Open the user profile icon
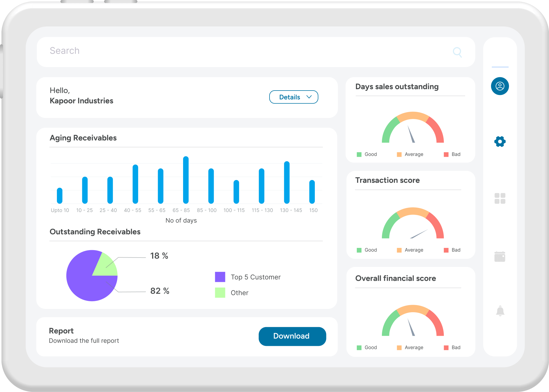Viewport: 549px width, 392px height. tap(500, 86)
